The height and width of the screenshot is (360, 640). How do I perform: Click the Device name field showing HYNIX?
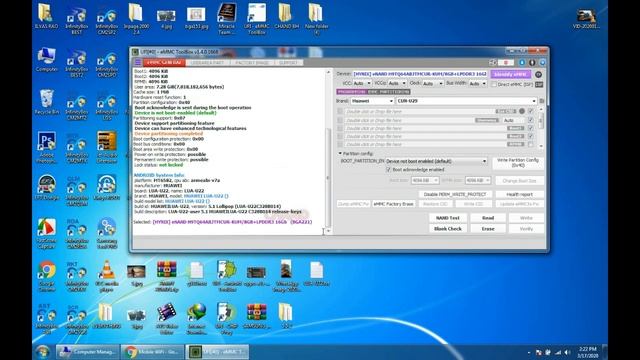pos(420,74)
